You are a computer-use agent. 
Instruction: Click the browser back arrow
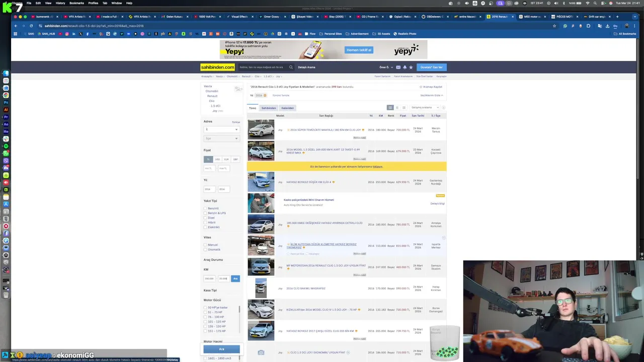point(16,26)
